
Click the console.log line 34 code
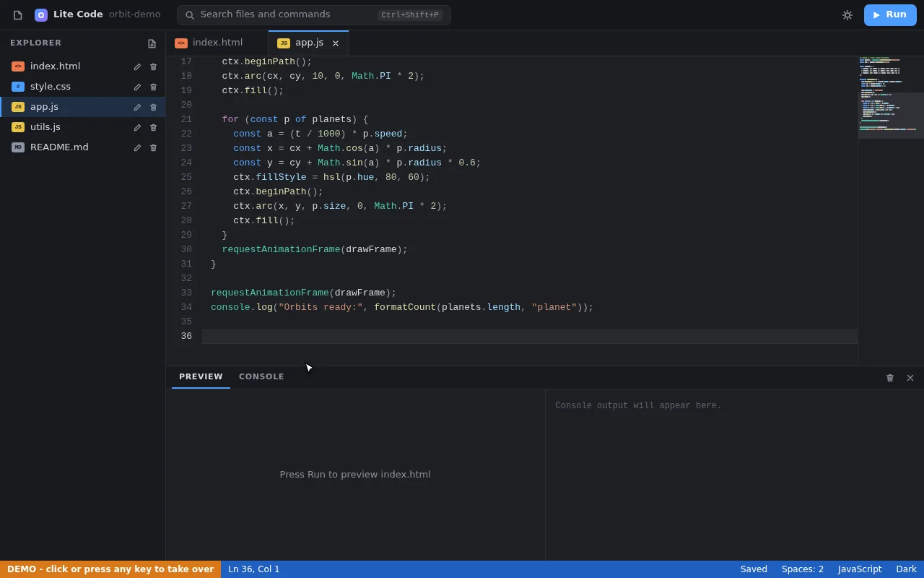[402, 308]
